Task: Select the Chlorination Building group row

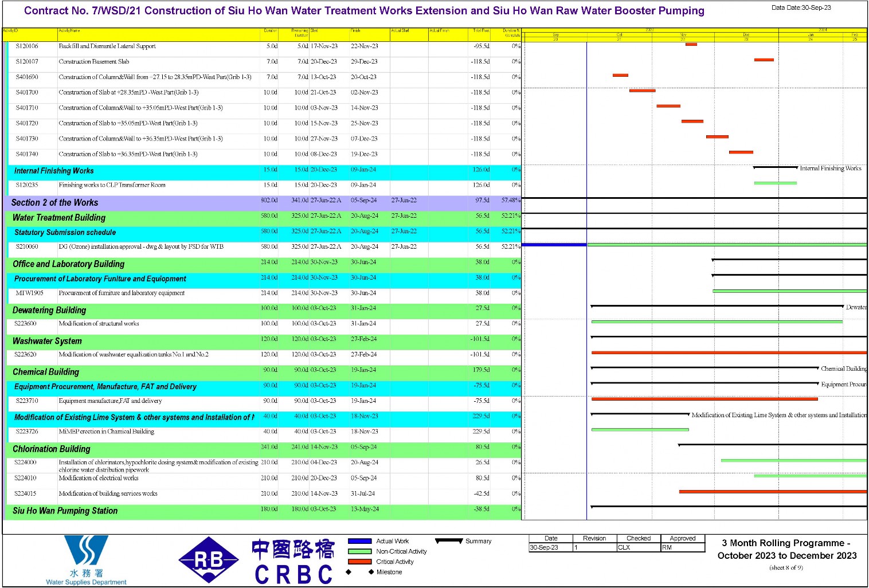Action: pyautogui.click(x=265, y=450)
